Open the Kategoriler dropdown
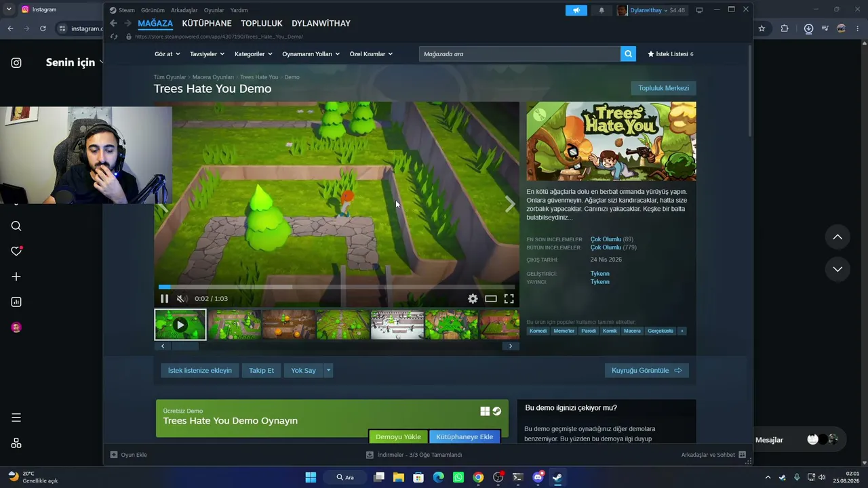The image size is (868, 488). point(253,54)
